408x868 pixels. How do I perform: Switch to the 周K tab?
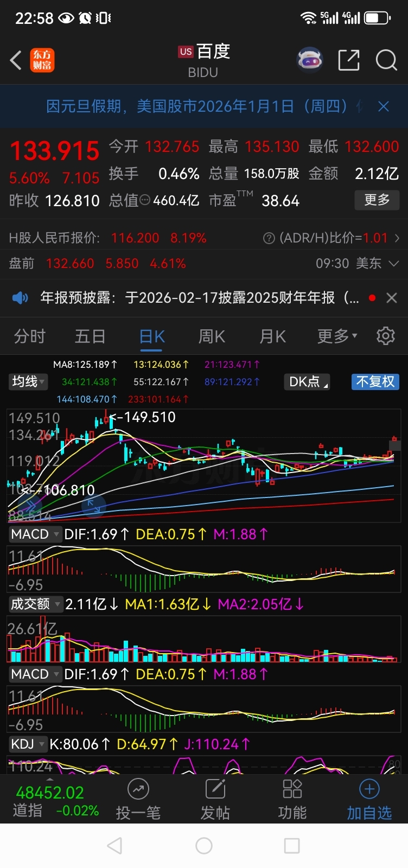pos(212,336)
